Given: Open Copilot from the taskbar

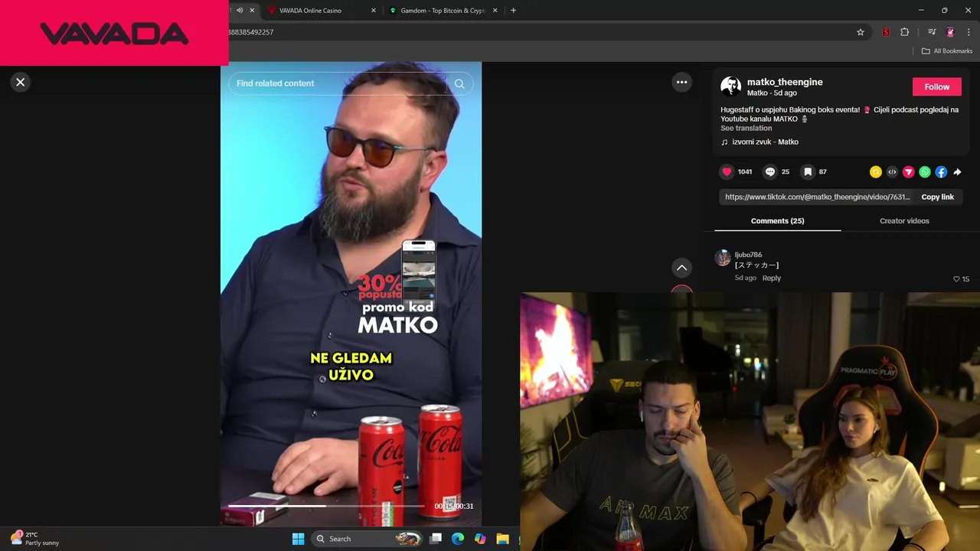Looking at the screenshot, I should click(x=480, y=539).
